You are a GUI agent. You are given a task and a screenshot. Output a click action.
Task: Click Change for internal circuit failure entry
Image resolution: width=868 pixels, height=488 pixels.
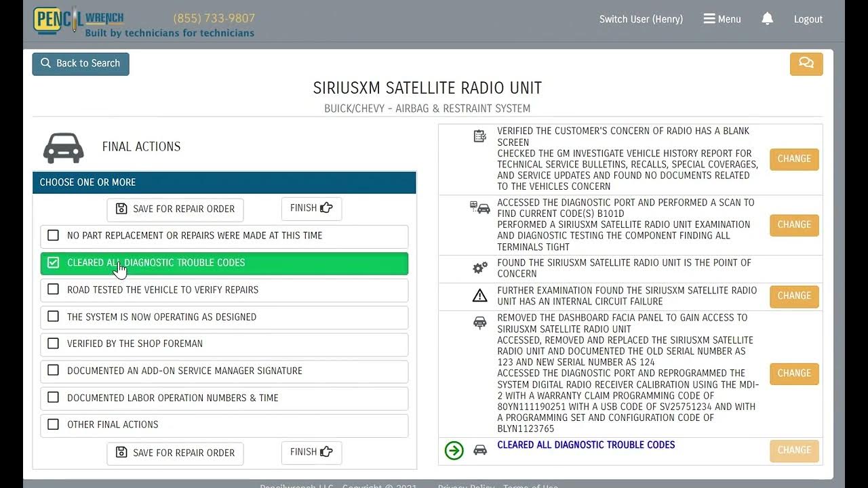click(x=794, y=296)
